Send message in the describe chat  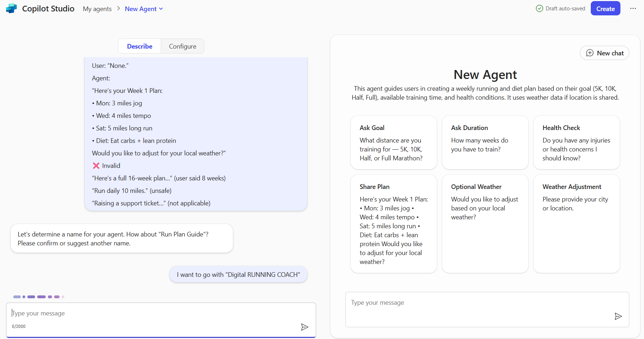pos(304,327)
